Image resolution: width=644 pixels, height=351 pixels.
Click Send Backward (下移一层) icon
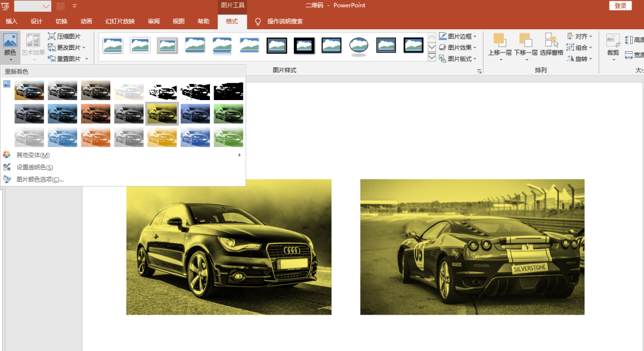(x=525, y=41)
